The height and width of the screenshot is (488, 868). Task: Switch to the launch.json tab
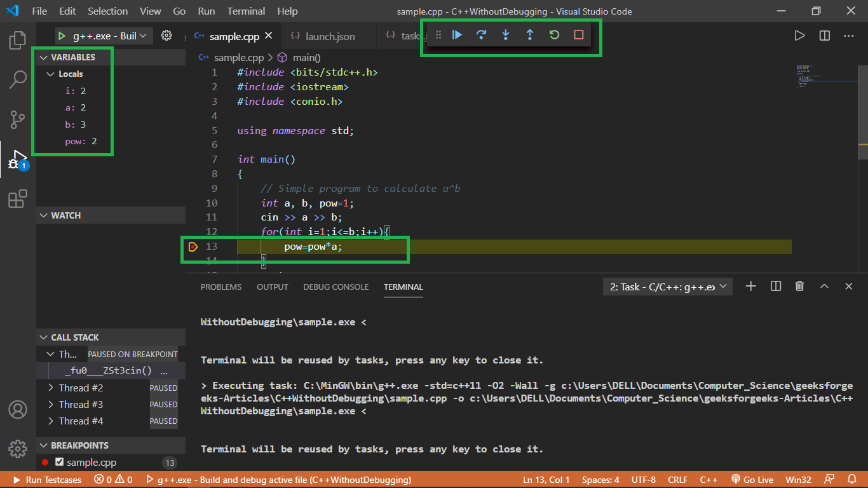coord(330,36)
